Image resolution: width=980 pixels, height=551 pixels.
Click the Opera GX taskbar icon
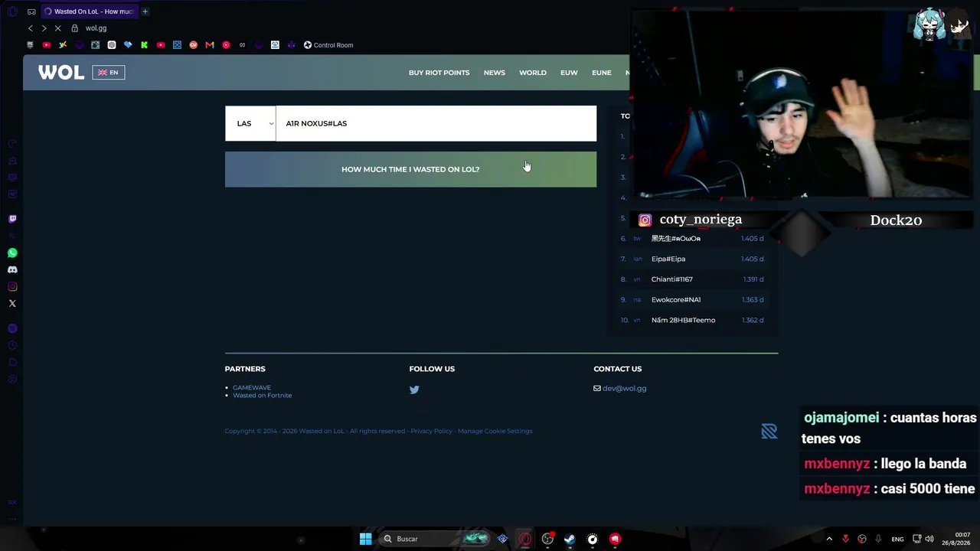[525, 539]
